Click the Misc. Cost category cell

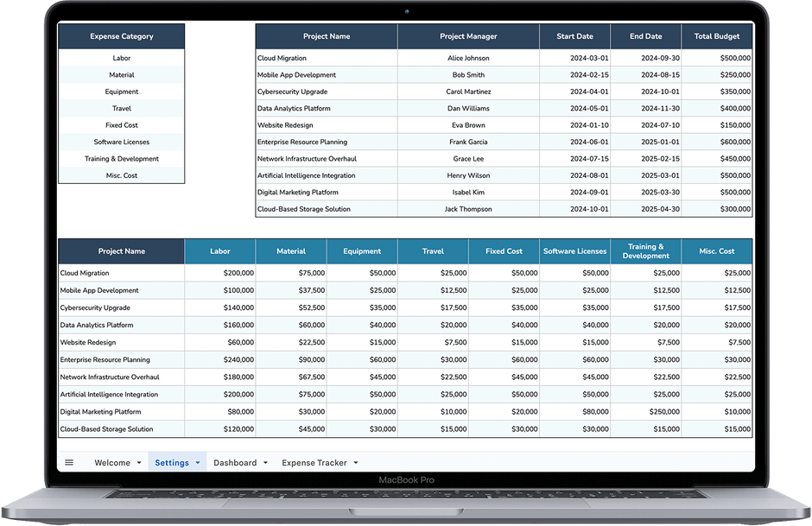122,175
